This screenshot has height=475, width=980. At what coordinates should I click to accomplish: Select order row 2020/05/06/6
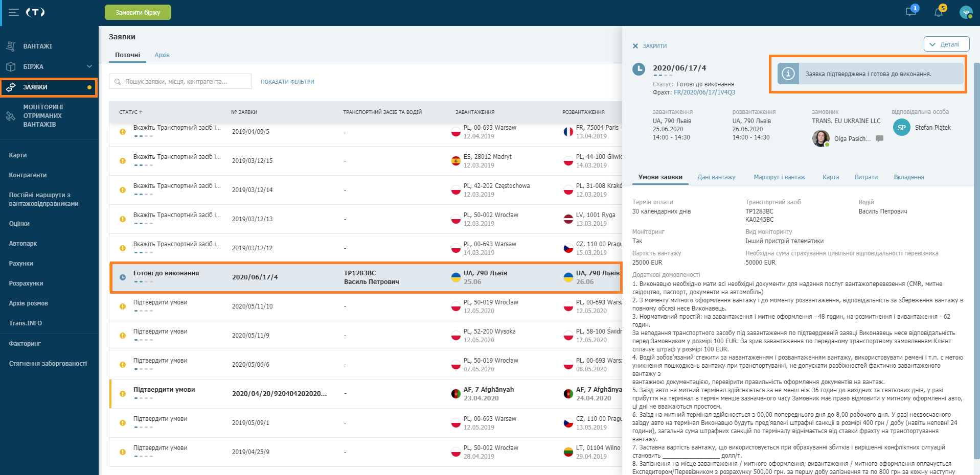click(x=366, y=365)
